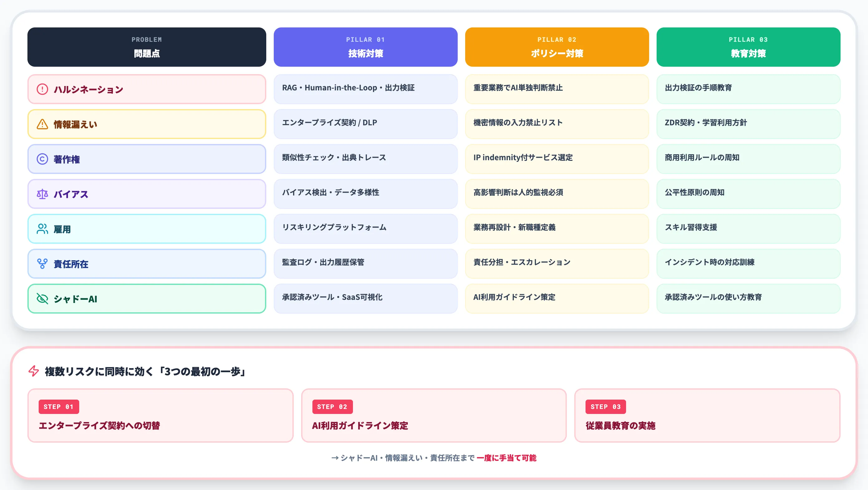Click the 承認済みツールの使い方教育 cell
Image resolution: width=868 pixels, height=490 pixels.
click(x=748, y=299)
